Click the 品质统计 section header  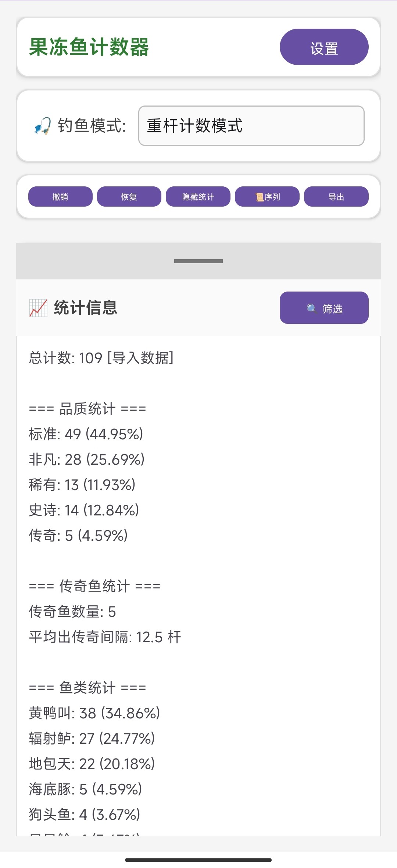(x=87, y=408)
